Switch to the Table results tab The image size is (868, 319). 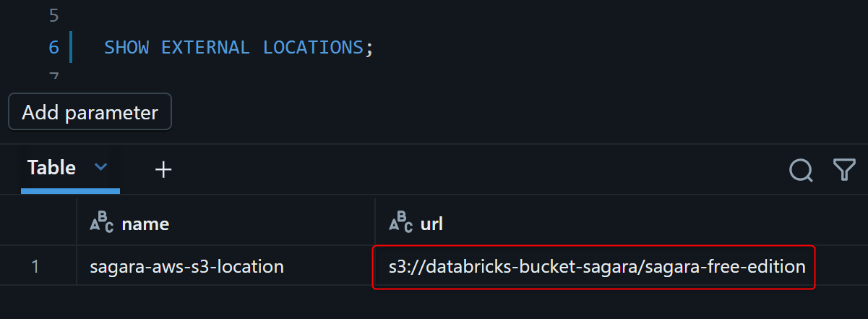point(51,168)
